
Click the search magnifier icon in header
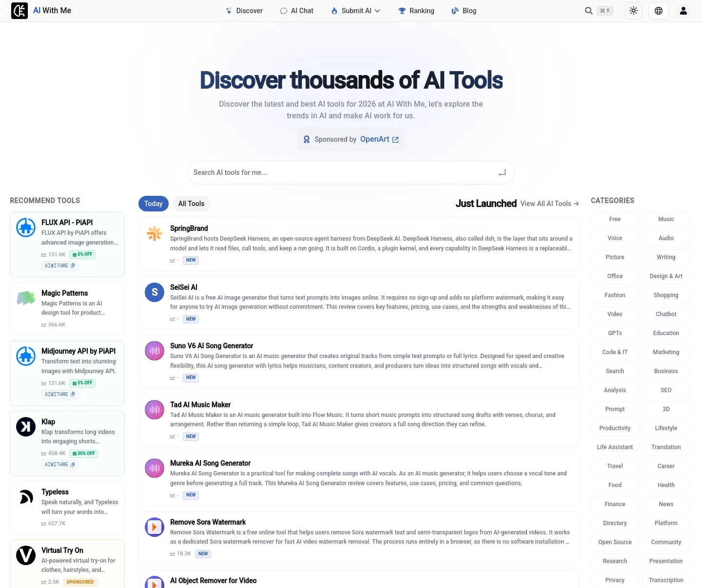point(589,11)
